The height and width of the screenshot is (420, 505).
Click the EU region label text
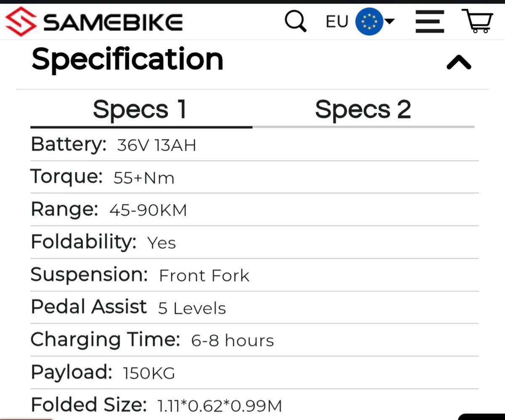tap(336, 21)
